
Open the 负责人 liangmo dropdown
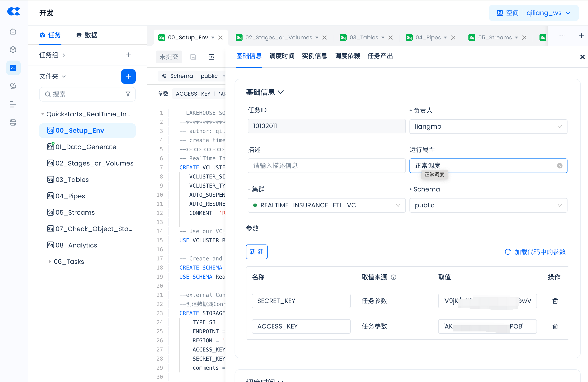click(x=488, y=126)
